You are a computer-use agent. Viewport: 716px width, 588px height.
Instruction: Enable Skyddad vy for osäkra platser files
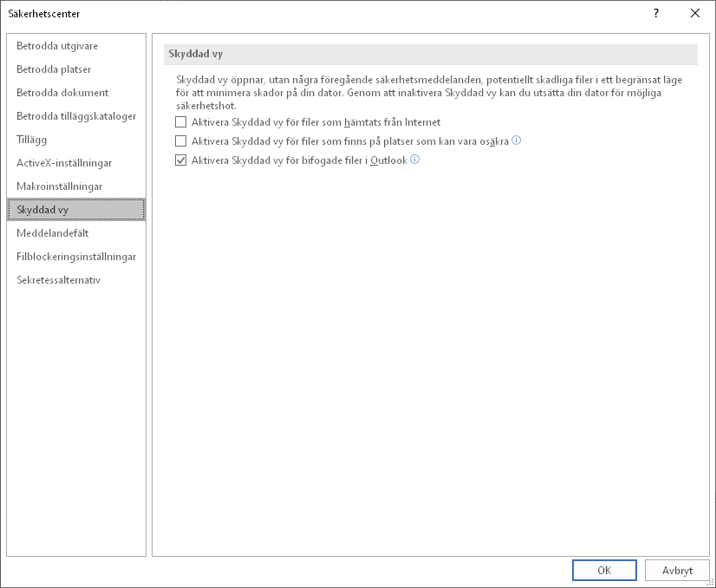click(181, 141)
